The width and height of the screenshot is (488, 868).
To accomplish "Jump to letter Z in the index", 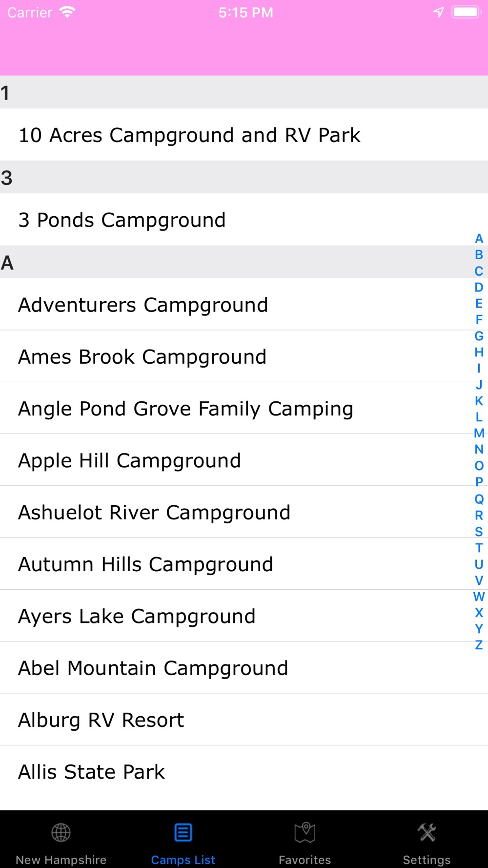I will click(x=479, y=645).
